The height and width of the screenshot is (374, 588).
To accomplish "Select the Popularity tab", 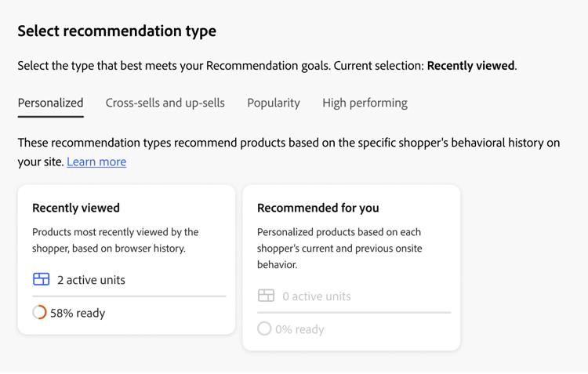I will tap(273, 103).
